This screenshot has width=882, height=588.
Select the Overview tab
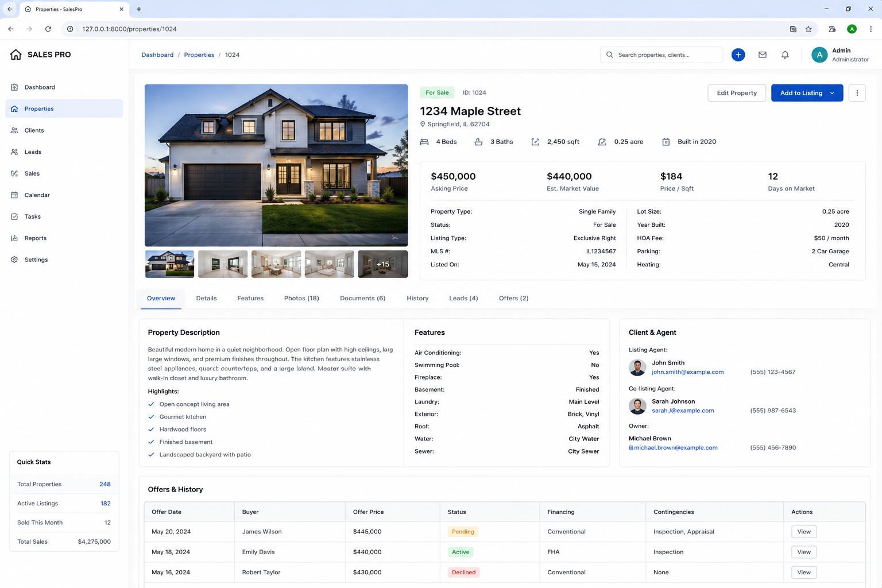pyautogui.click(x=161, y=298)
